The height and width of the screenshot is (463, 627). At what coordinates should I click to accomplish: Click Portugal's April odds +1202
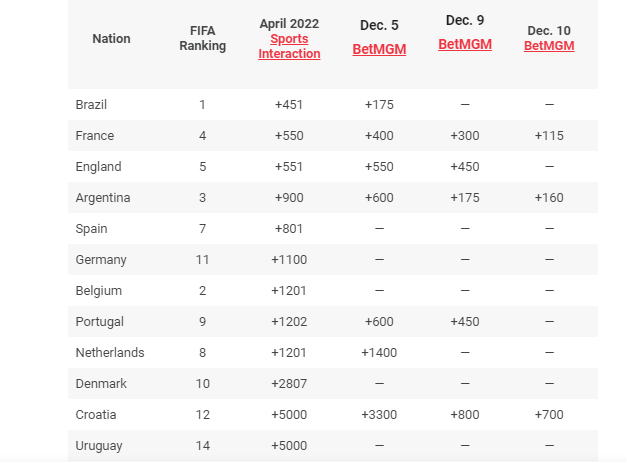pyautogui.click(x=289, y=322)
